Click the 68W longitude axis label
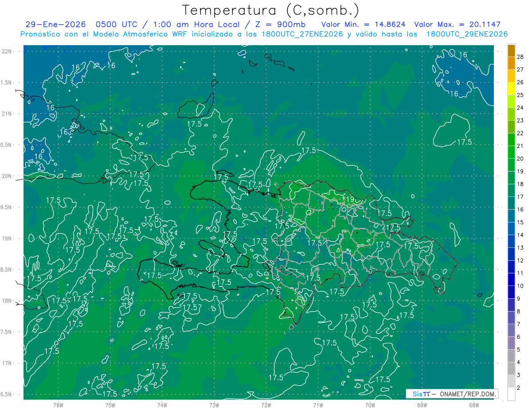The width and height of the screenshot is (532, 411). (474, 405)
